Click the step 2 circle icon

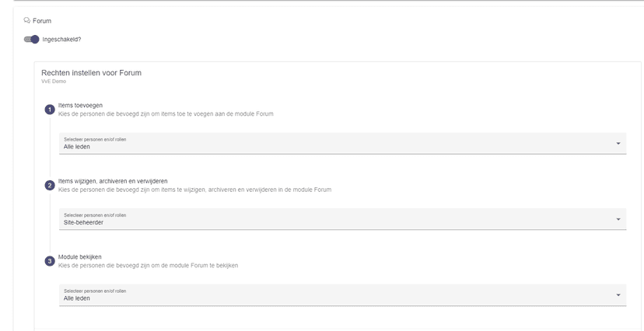tap(50, 186)
